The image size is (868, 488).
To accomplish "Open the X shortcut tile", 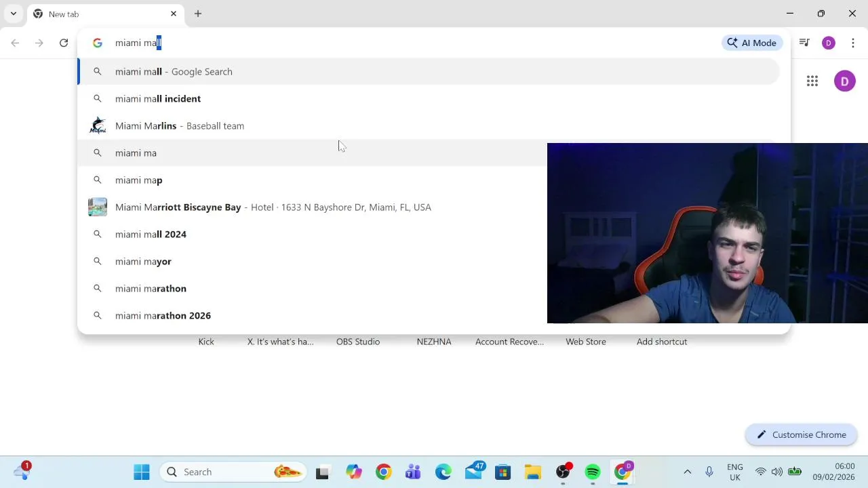I will pyautogui.click(x=281, y=342).
